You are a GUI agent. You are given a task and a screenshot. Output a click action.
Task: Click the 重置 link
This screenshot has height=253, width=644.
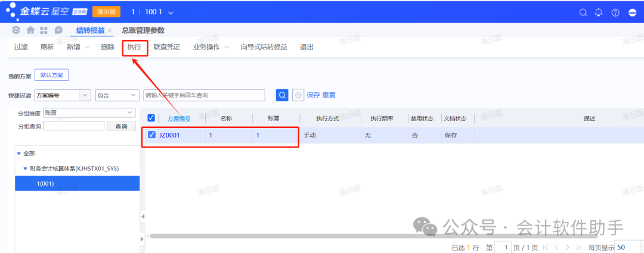coord(329,95)
